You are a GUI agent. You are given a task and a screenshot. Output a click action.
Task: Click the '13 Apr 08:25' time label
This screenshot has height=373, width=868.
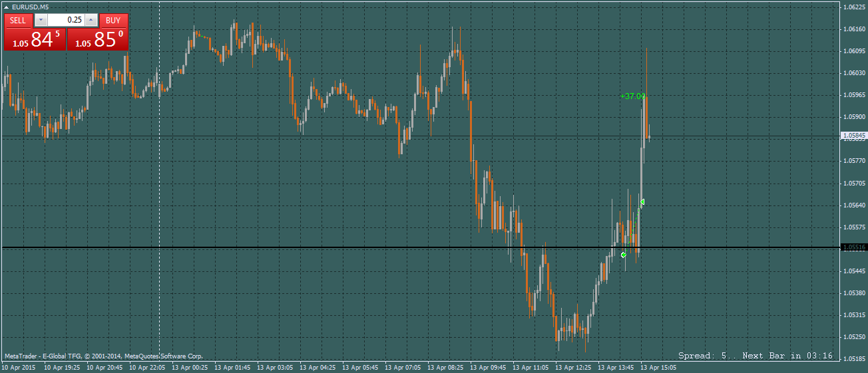[445, 366]
